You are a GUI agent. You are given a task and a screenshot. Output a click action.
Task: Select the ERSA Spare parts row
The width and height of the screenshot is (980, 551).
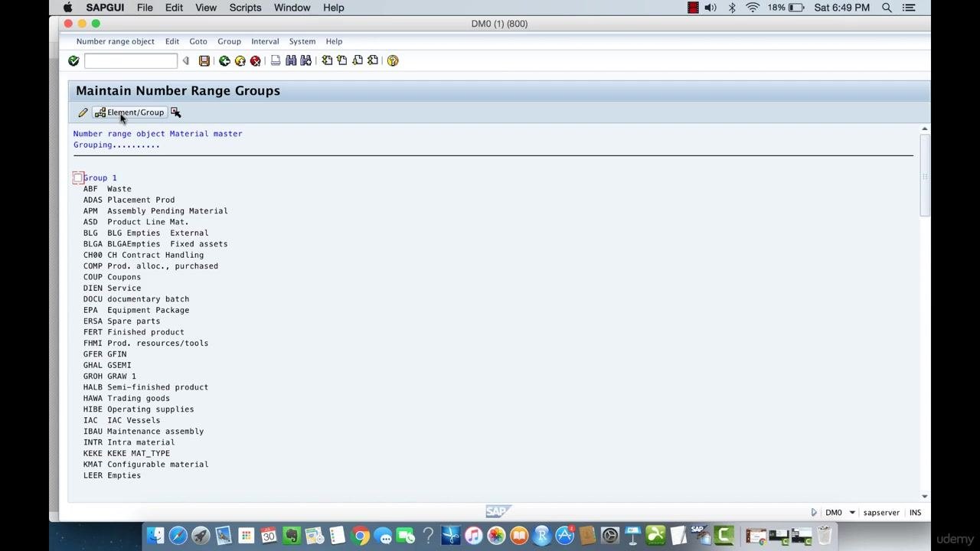coord(122,321)
